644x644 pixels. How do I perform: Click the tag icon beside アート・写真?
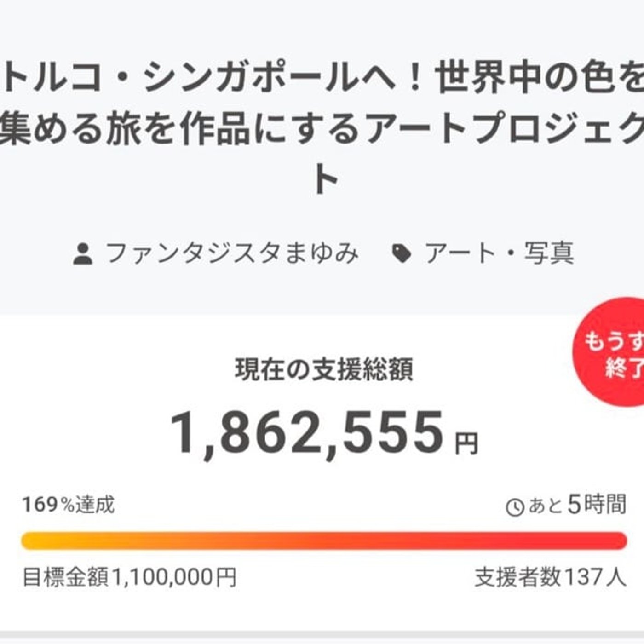[401, 254]
